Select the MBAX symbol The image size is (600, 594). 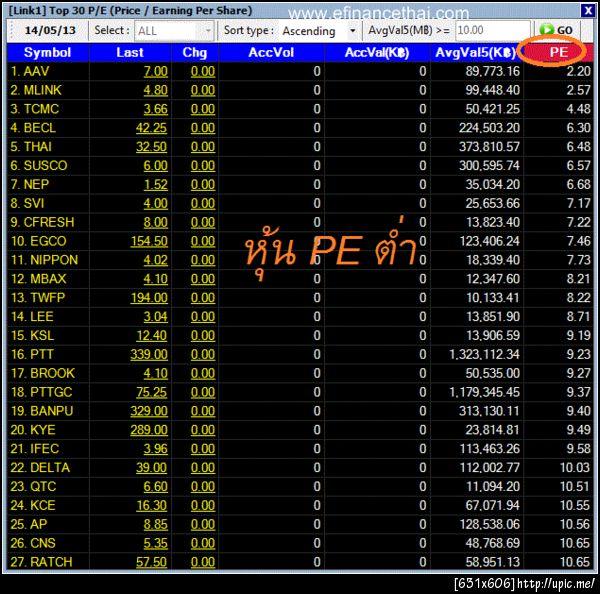[x=48, y=279]
